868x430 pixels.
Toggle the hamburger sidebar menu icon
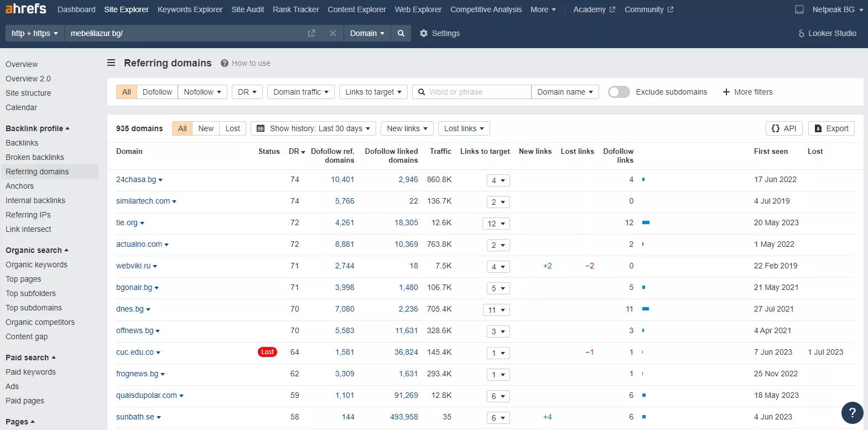(x=111, y=63)
